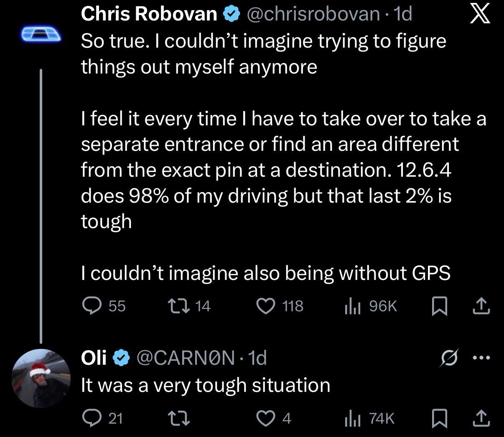Share Oli's reply
The image size is (504, 437).
(x=481, y=417)
